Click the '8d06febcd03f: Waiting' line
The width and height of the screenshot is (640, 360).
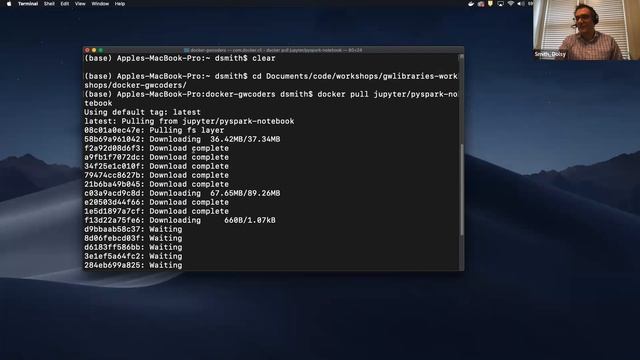pos(133,238)
